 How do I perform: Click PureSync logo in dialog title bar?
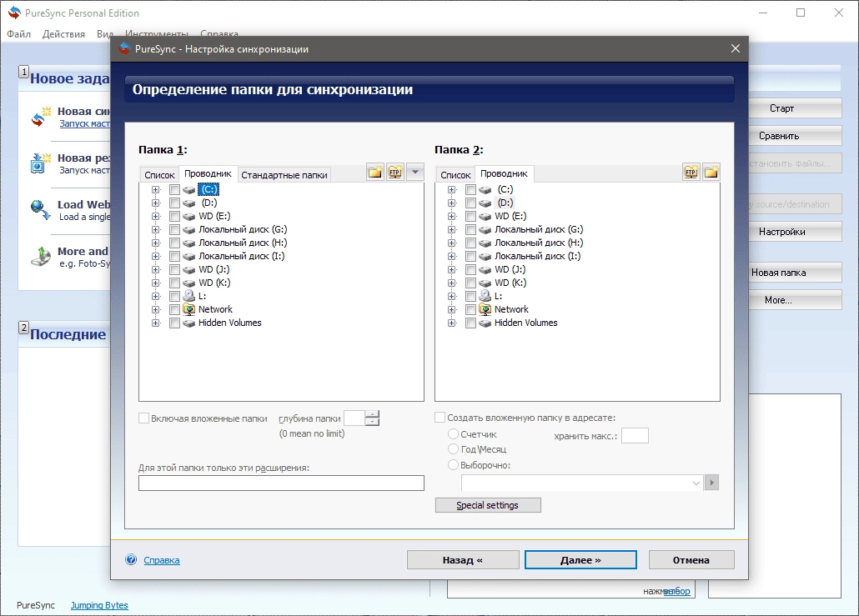(124, 48)
